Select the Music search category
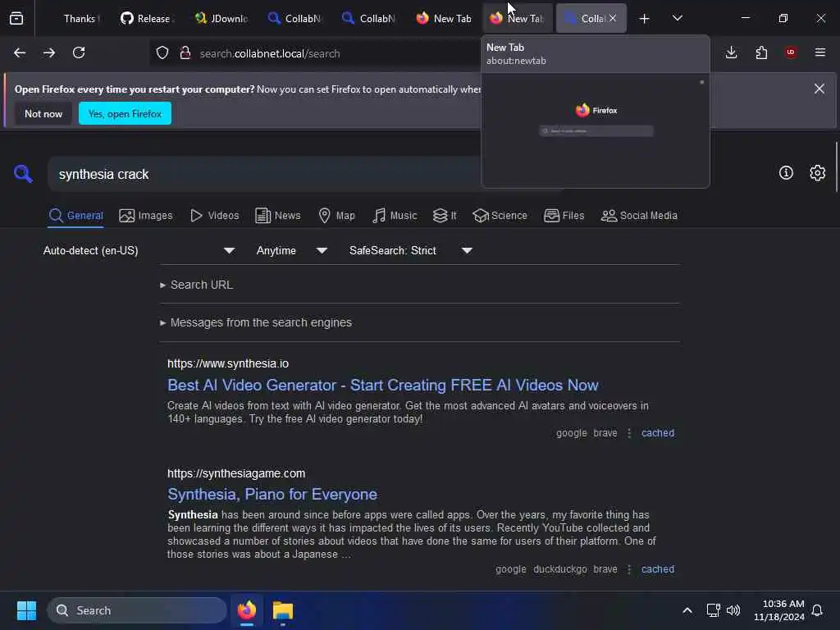 [x=395, y=216]
